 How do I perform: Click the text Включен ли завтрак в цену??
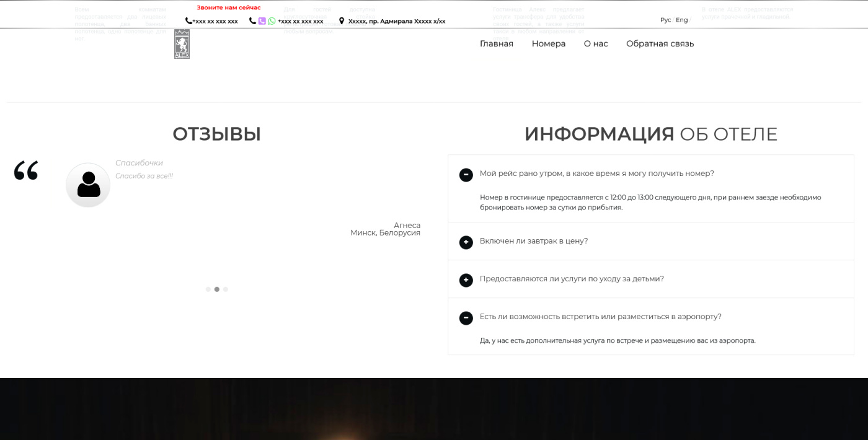pyautogui.click(x=534, y=241)
